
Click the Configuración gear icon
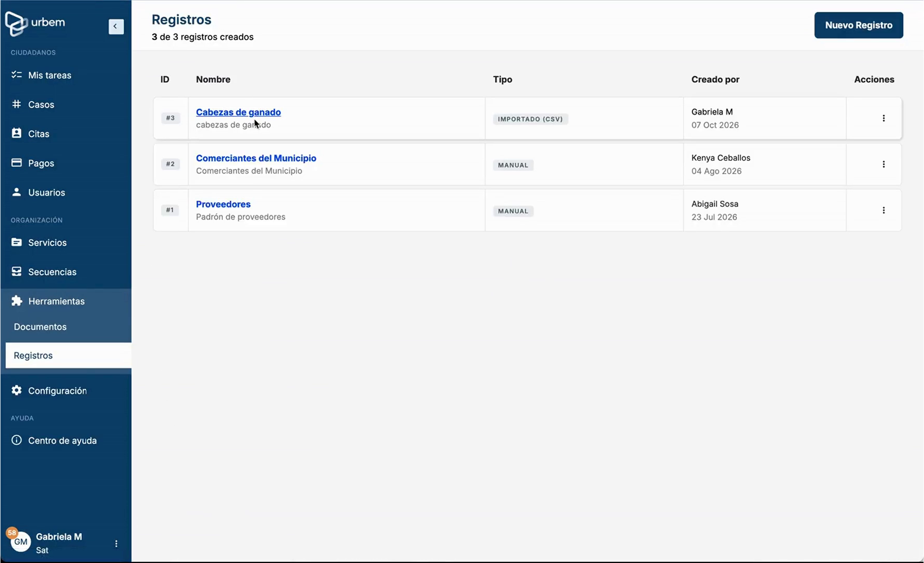pyautogui.click(x=17, y=390)
